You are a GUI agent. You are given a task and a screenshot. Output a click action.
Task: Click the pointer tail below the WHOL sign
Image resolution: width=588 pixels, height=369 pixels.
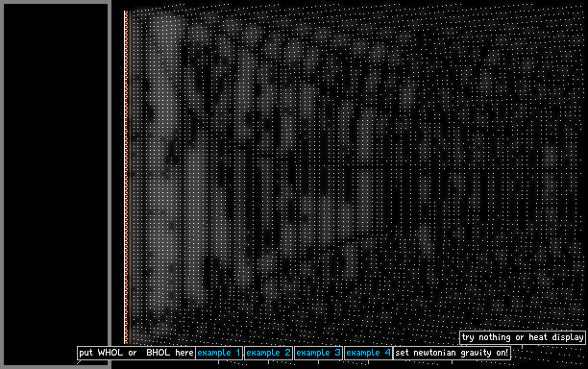(79, 362)
